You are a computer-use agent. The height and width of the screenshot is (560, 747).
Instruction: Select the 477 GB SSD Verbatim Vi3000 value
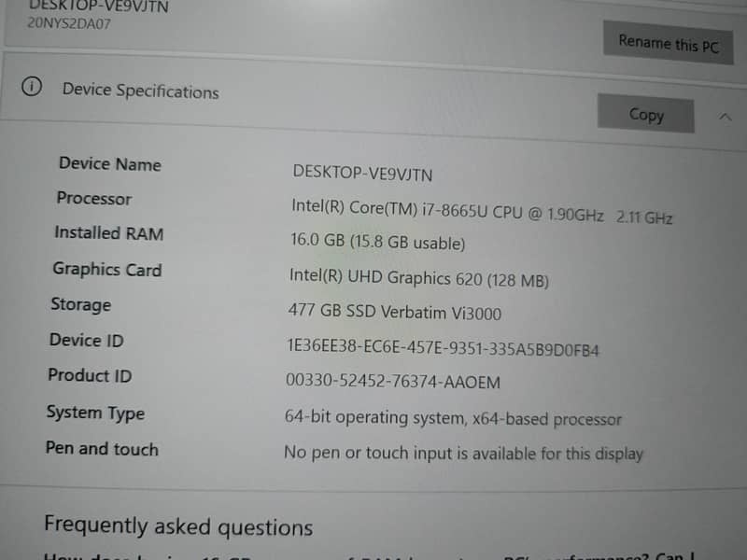point(394,312)
